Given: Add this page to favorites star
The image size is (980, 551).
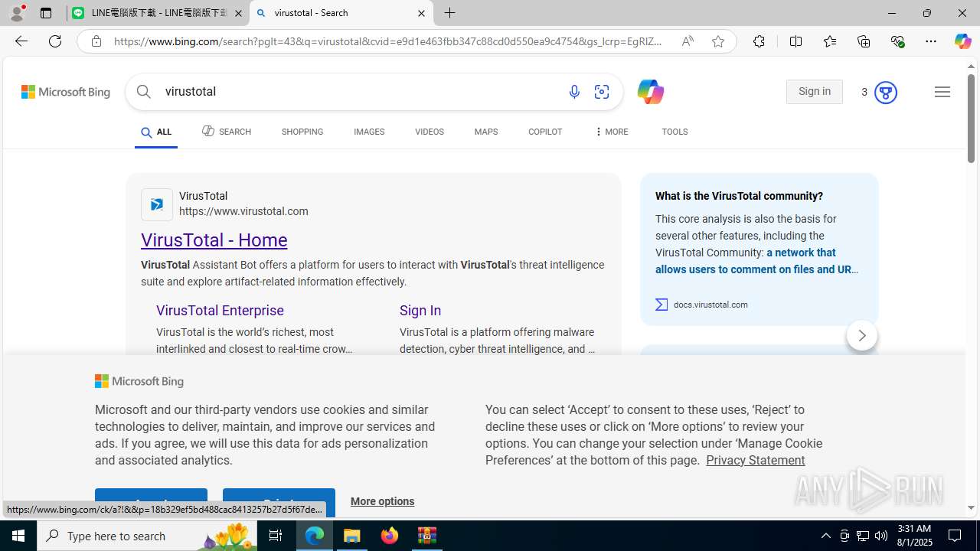Looking at the screenshot, I should [718, 41].
